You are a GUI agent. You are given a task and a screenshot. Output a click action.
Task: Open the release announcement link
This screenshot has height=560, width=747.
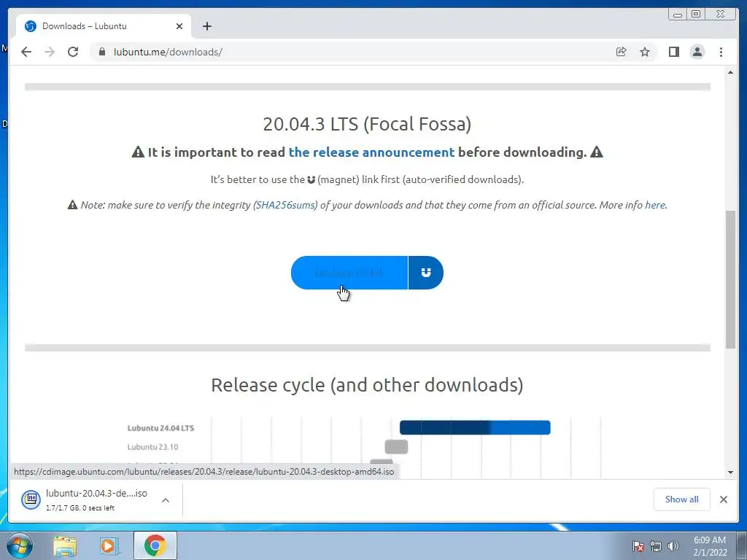[x=371, y=152]
